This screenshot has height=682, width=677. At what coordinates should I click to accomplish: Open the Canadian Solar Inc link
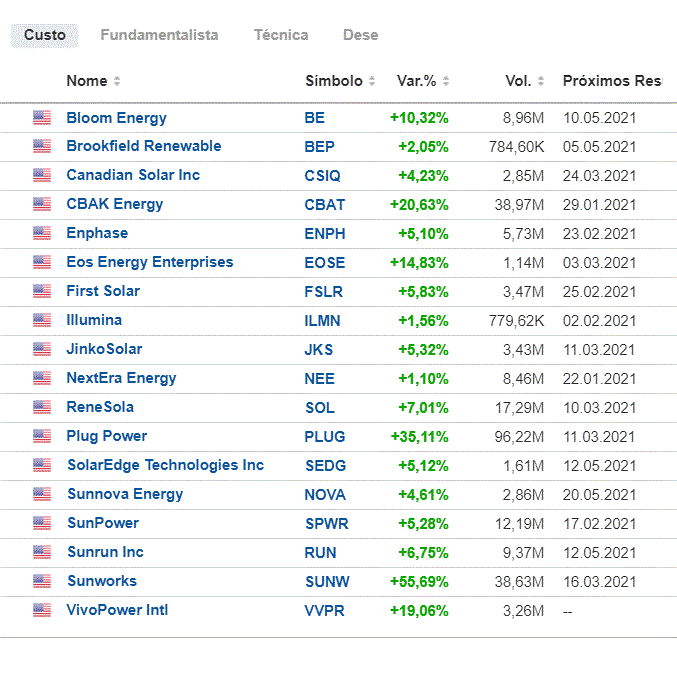point(133,175)
